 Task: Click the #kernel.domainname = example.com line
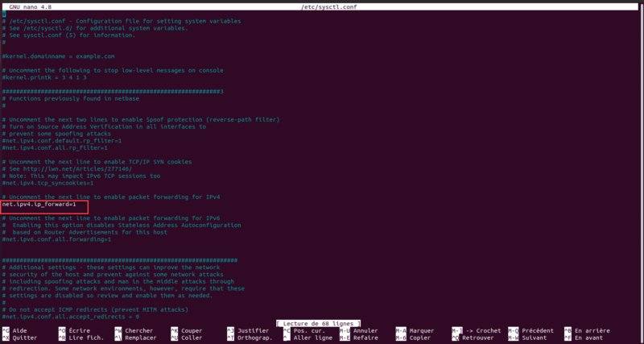click(58, 56)
